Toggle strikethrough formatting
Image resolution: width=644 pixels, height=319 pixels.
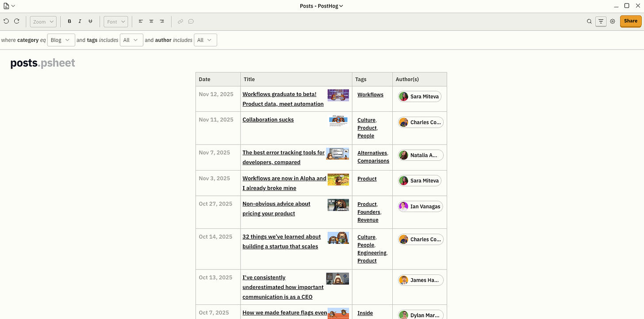click(91, 21)
